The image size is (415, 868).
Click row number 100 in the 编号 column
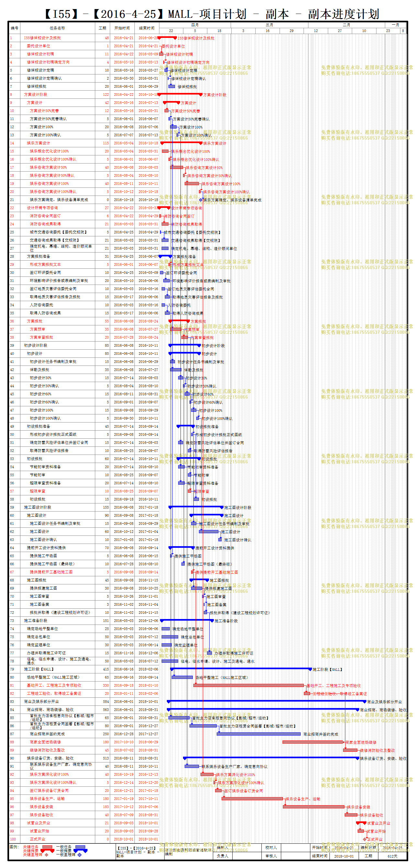tap(13, 839)
